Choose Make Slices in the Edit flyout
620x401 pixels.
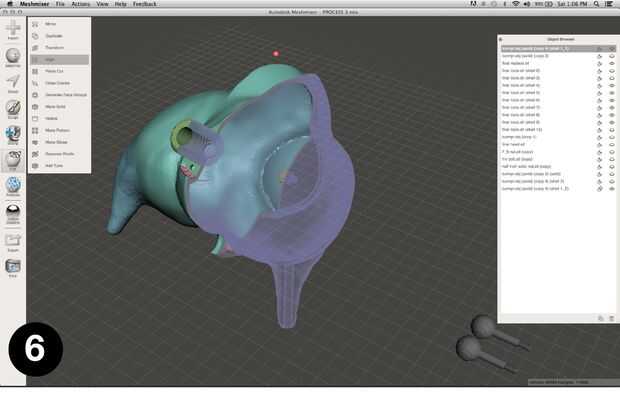pos(59,142)
